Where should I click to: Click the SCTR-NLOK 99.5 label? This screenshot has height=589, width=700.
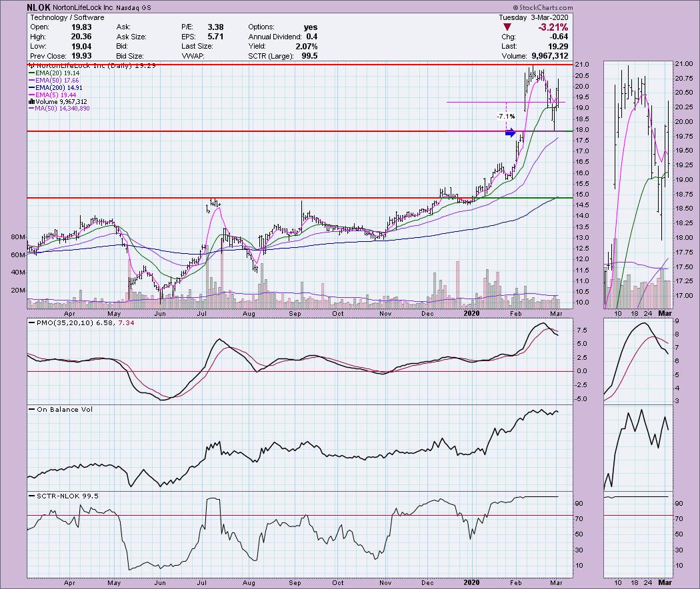click(x=63, y=496)
